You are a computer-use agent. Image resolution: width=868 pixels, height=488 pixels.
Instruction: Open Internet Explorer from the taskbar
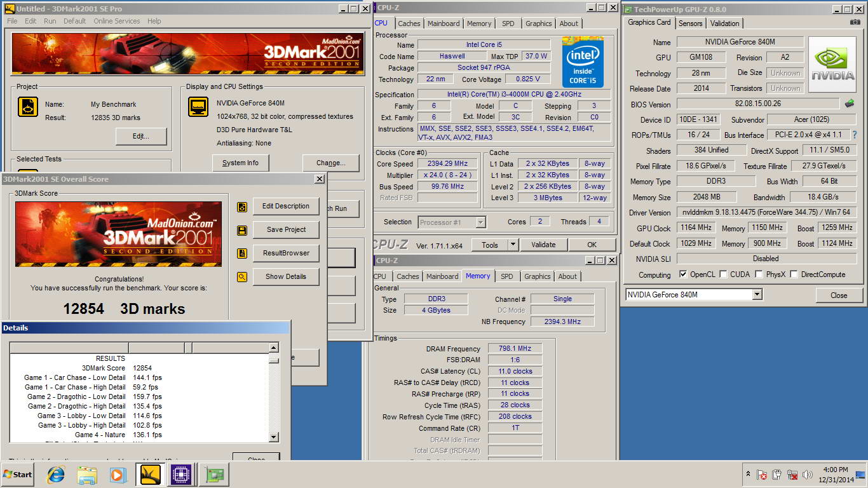click(x=57, y=475)
